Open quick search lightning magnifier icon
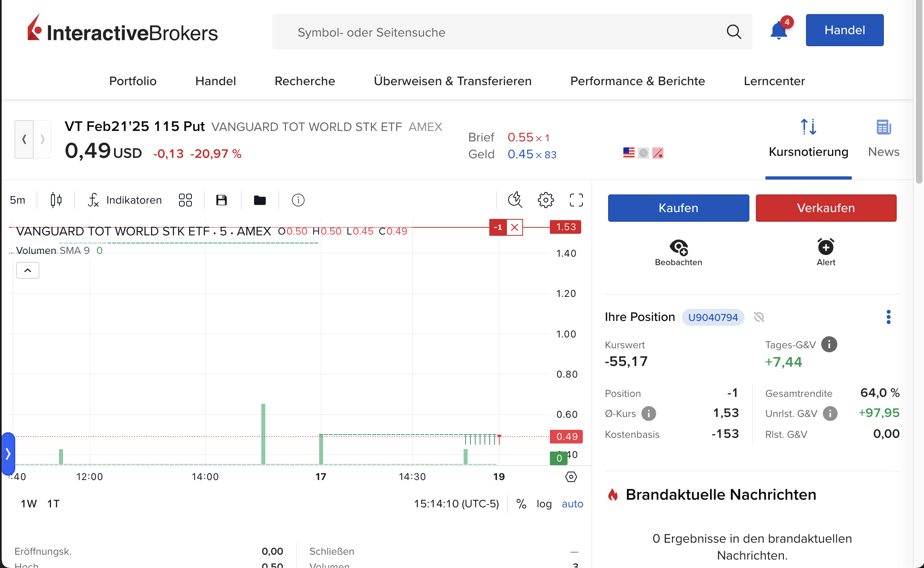 click(x=515, y=200)
